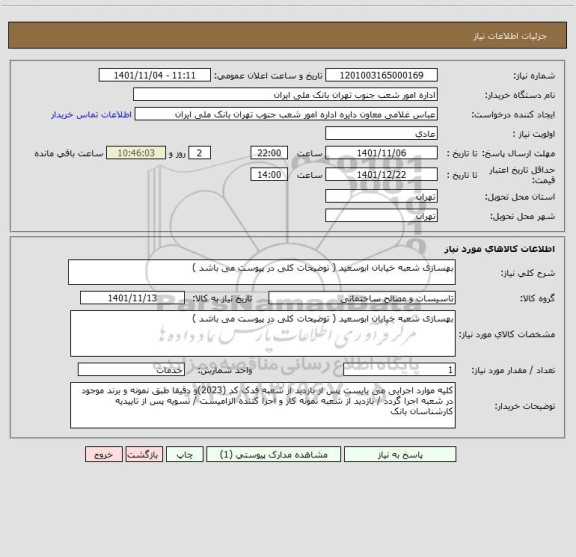This screenshot has width=576, height=557.
Task: Select the شماره نیاز field 1201003165000169
Action: pos(381,75)
